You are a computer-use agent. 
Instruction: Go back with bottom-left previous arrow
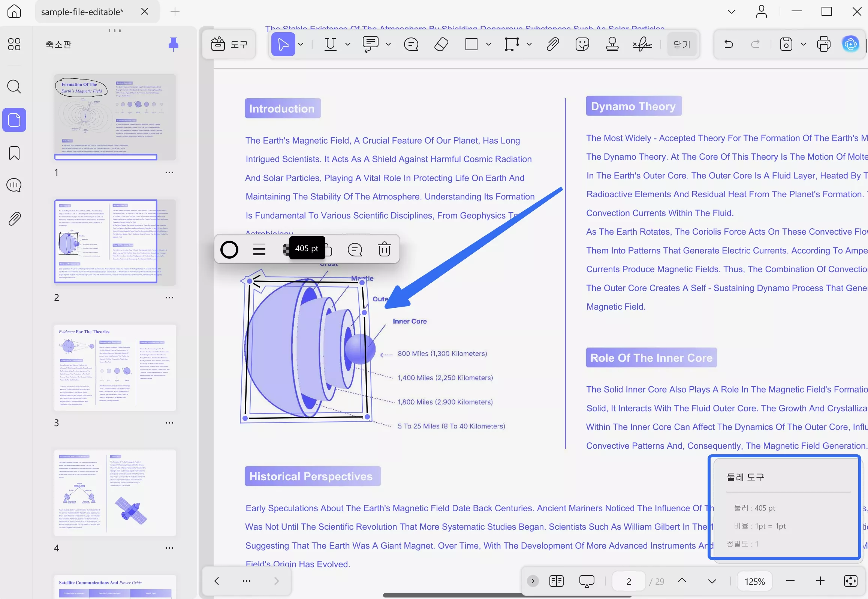pos(217,581)
